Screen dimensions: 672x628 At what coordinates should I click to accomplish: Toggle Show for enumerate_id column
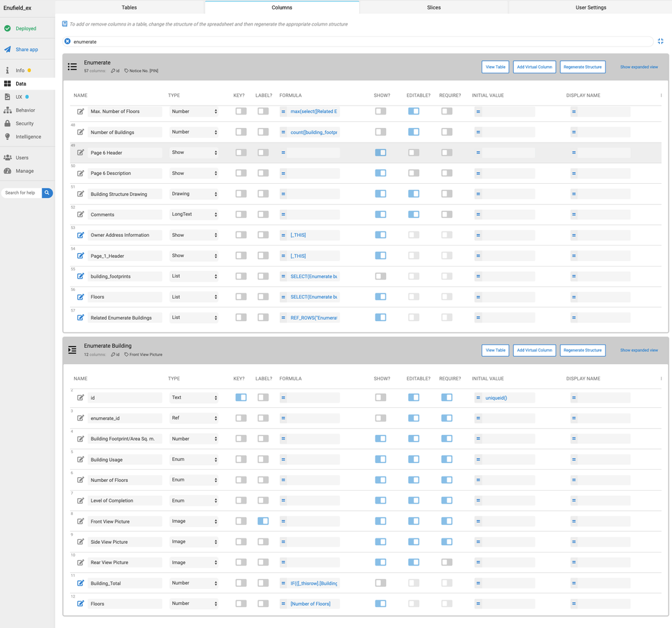[x=381, y=418]
